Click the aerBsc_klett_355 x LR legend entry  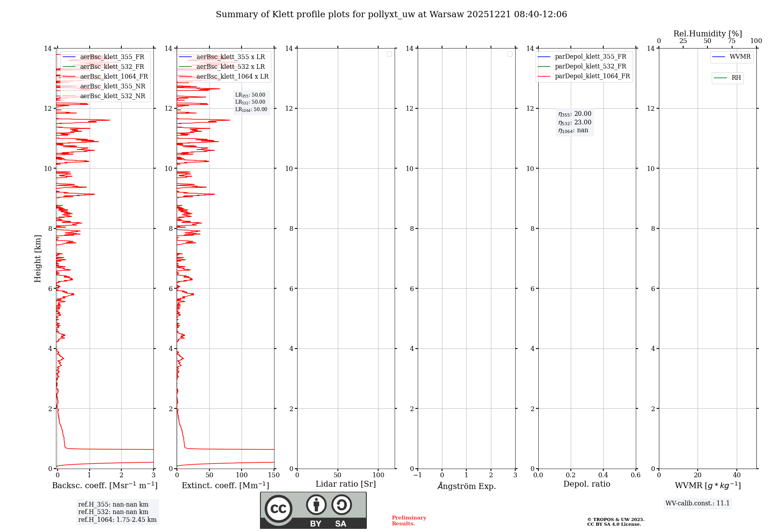point(230,57)
